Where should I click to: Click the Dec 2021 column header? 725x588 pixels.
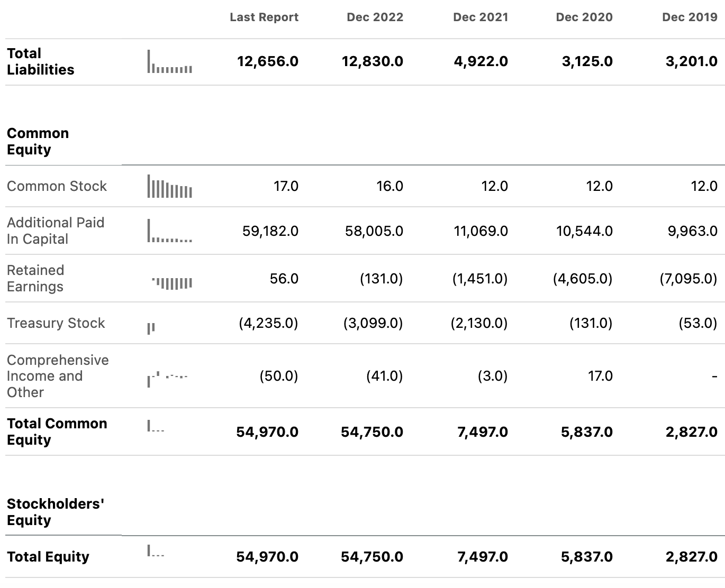pyautogui.click(x=481, y=17)
